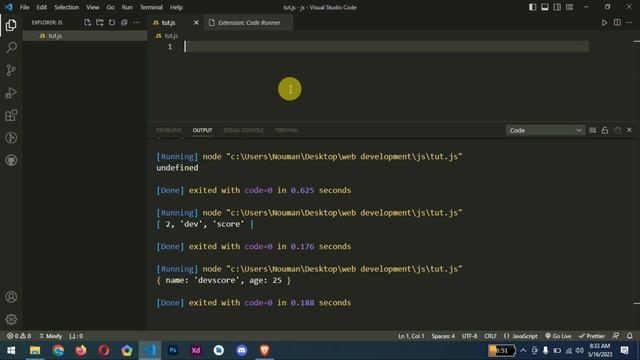This screenshot has height=360, width=640.
Task: Change encoding via UTF-8 status item
Action: [469, 336]
